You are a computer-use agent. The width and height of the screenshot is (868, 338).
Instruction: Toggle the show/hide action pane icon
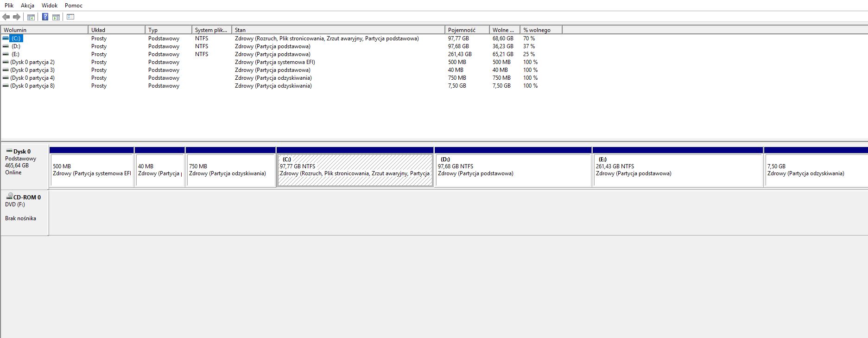pos(56,17)
